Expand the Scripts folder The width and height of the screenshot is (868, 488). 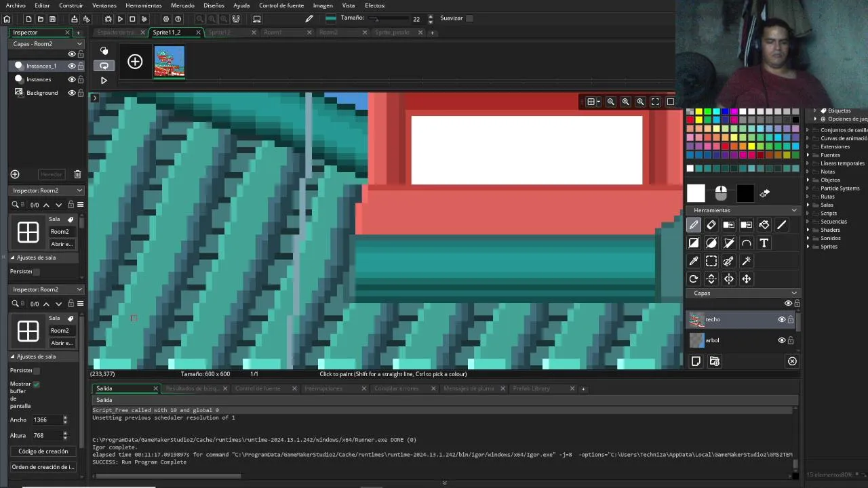(808, 213)
